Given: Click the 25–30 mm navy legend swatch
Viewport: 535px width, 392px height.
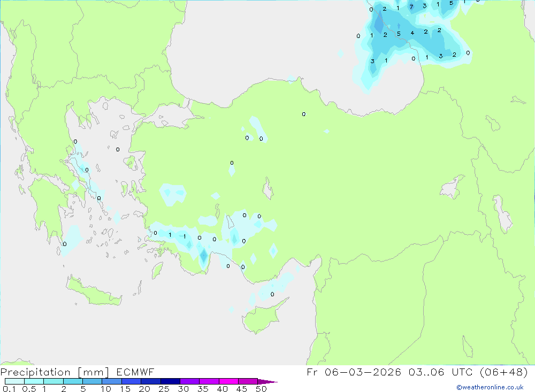Looking at the screenshot, I should coord(170,381).
